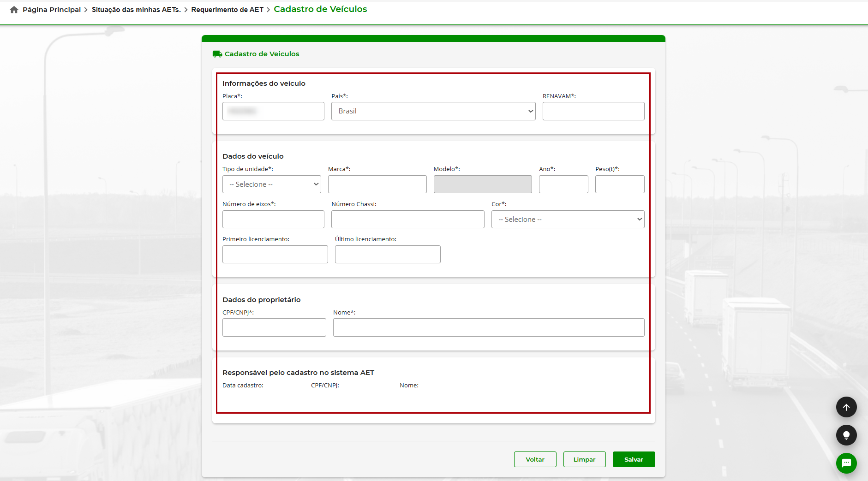868x481 pixels.
Task: Open the País dropdown showing Brasil
Action: click(x=433, y=111)
